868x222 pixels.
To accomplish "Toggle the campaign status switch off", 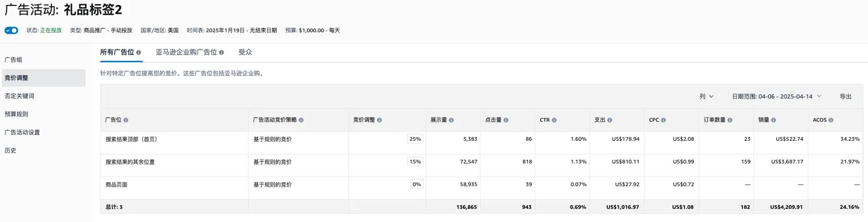I will point(11,30).
